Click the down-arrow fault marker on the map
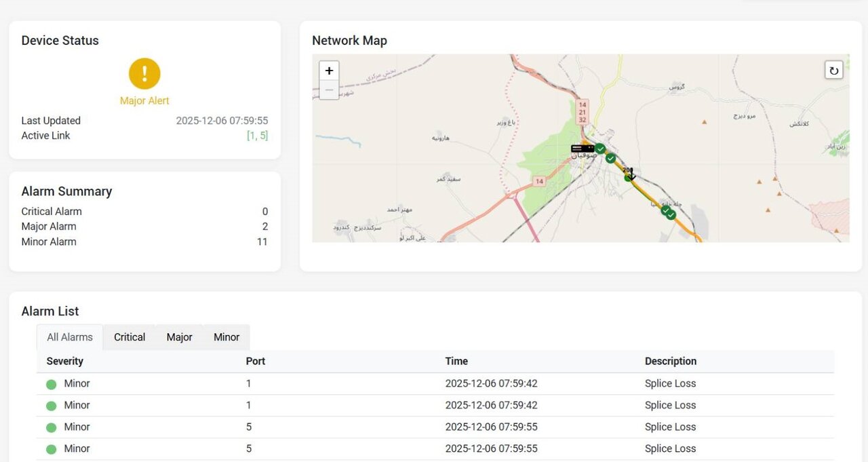The height and width of the screenshot is (462, 868). pyautogui.click(x=631, y=174)
